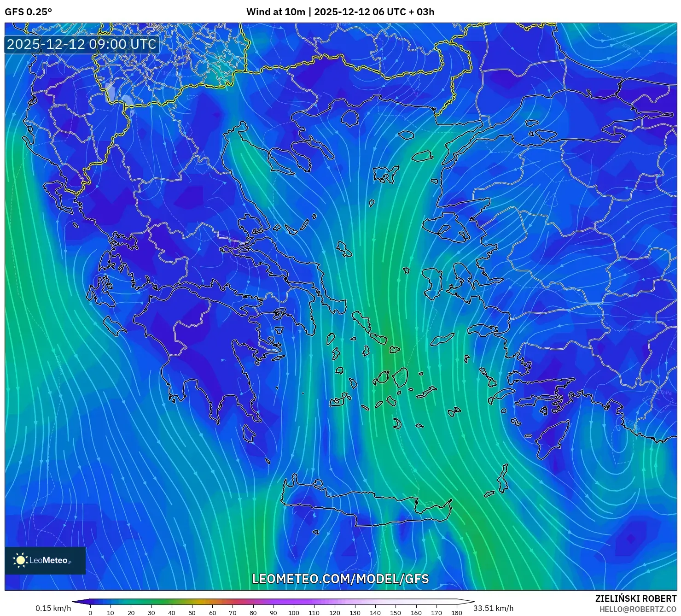Expand the + 03h forecast step
Image resolution: width=681 pixels, height=616 pixels.
(x=420, y=12)
